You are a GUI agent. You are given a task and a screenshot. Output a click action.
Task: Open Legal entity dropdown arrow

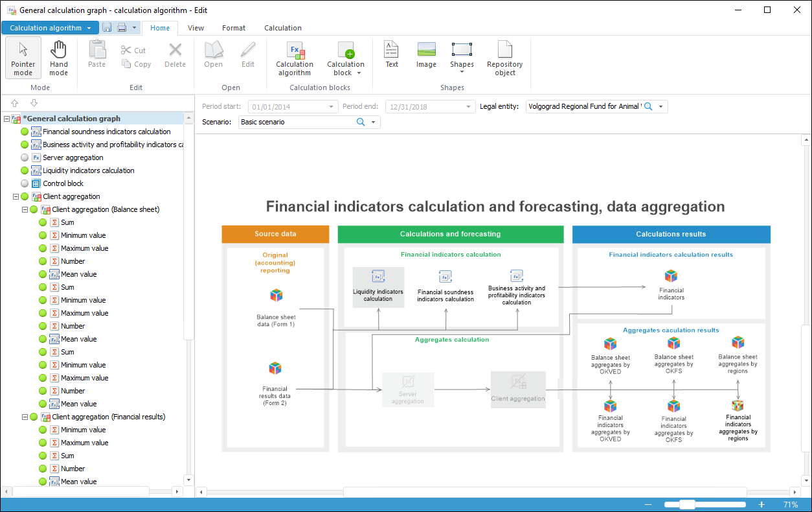click(660, 106)
